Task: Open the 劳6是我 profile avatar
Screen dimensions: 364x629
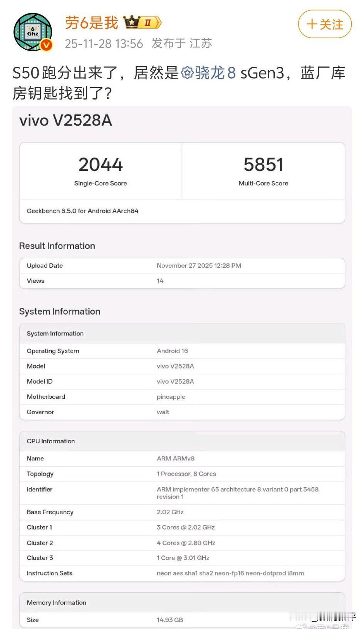Action: [33, 32]
